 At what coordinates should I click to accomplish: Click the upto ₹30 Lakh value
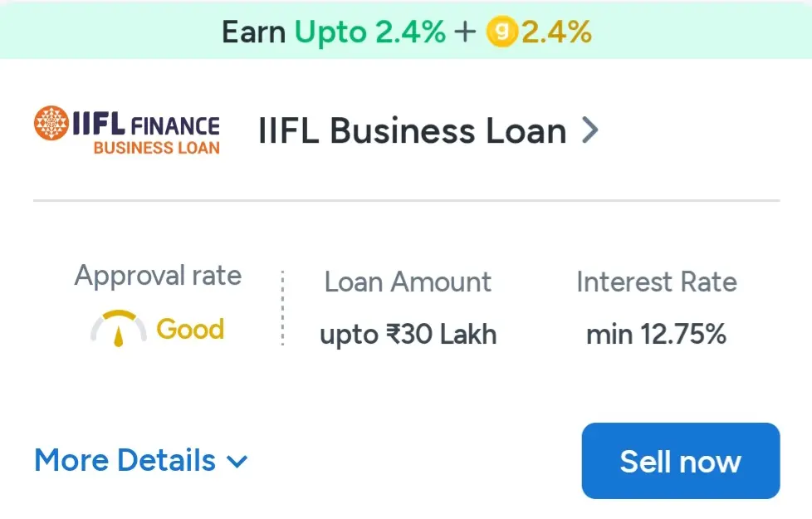click(408, 334)
